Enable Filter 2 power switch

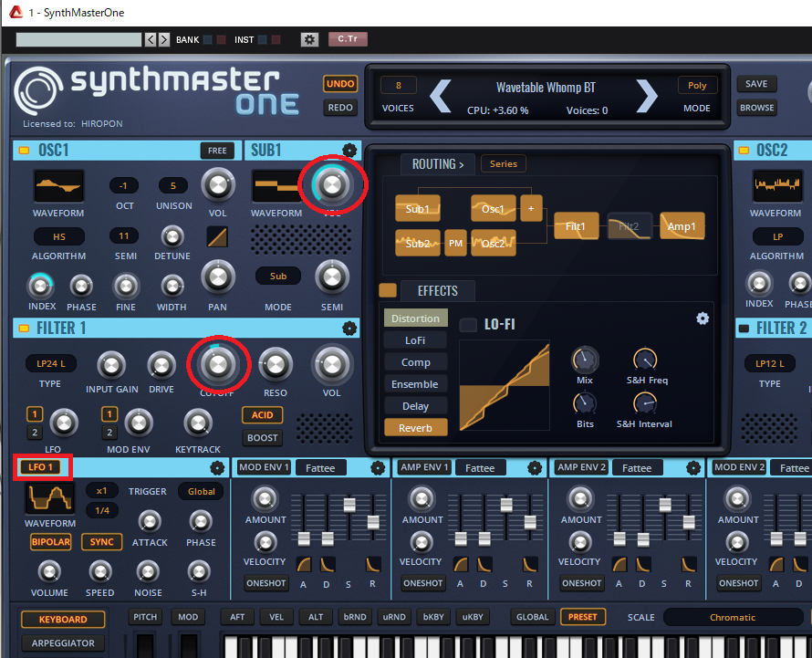pyautogui.click(x=744, y=328)
